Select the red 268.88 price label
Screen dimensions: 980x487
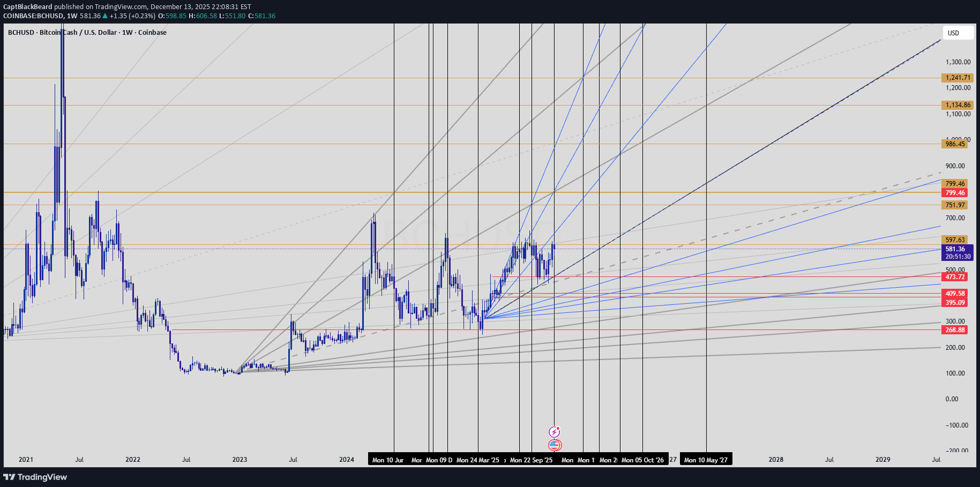click(x=955, y=330)
